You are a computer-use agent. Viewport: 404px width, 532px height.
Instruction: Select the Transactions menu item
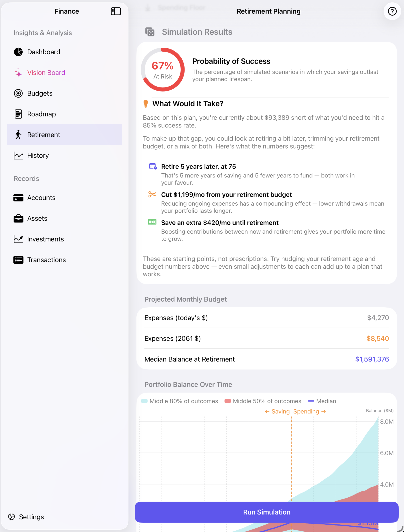[x=64, y=260]
